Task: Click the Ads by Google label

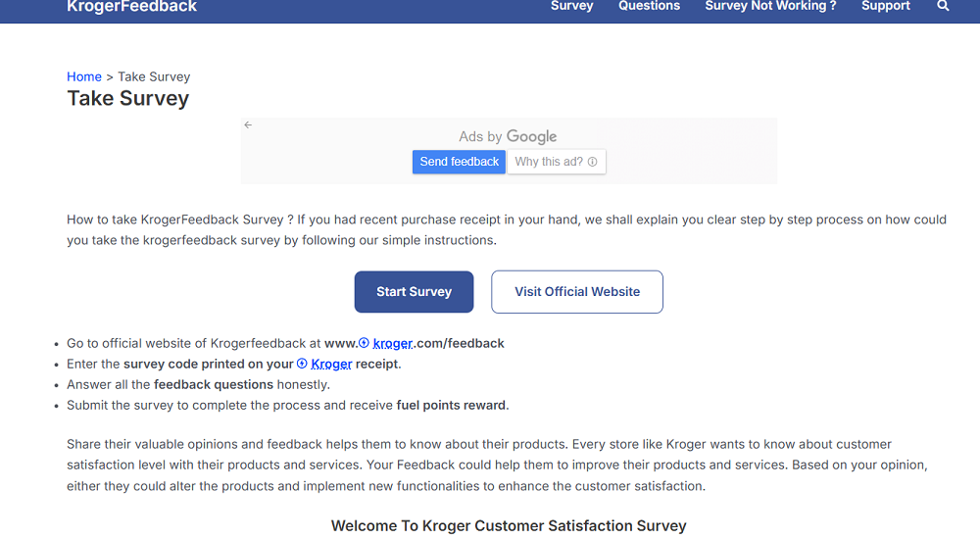Action: coord(508,137)
